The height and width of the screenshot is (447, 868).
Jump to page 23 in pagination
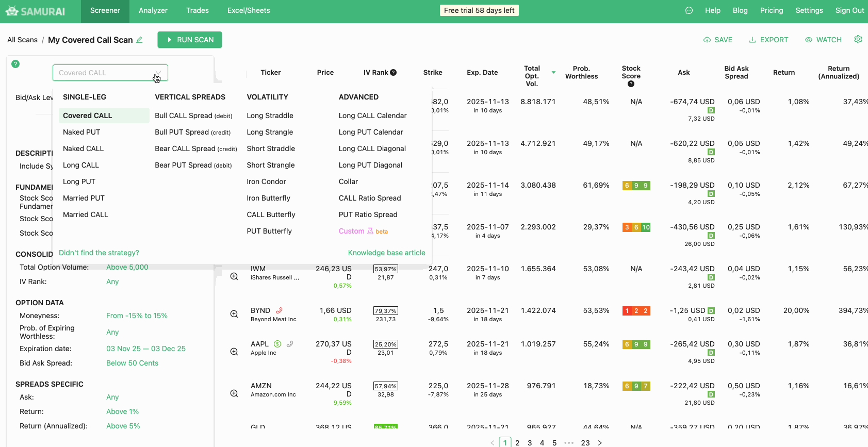pyautogui.click(x=585, y=442)
